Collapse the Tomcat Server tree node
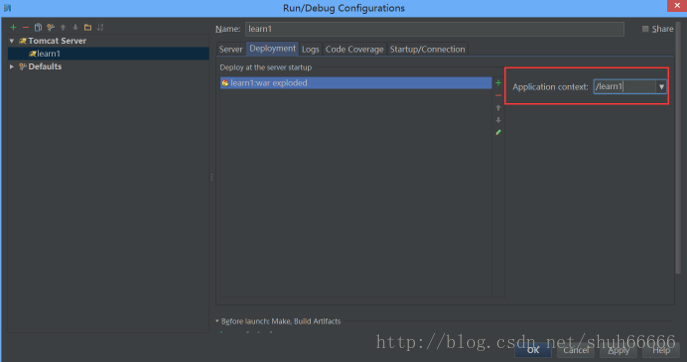Viewport: 687px width, 362px height. (12, 41)
